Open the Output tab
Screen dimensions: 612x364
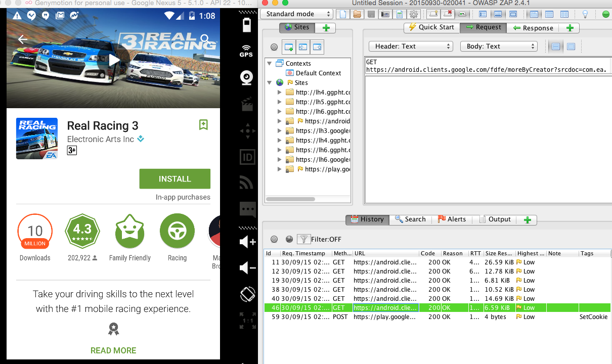coord(495,220)
